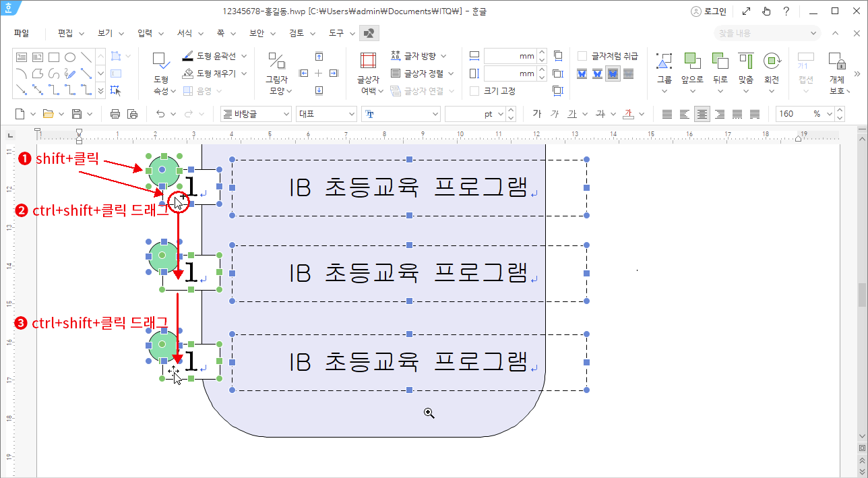868x478 pixels.
Task: Select the rectangle shape drawing tool
Action: (54, 57)
